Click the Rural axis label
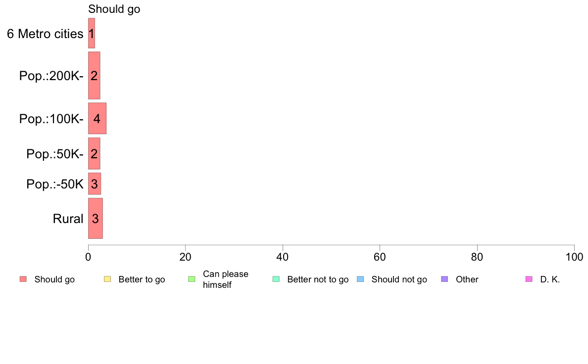The image size is (588, 364). pos(68,219)
